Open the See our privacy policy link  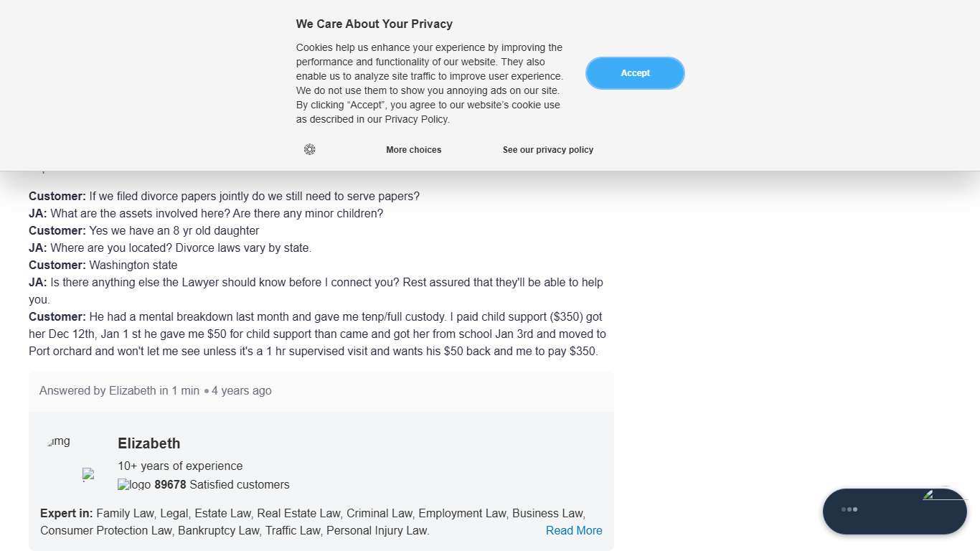point(547,150)
